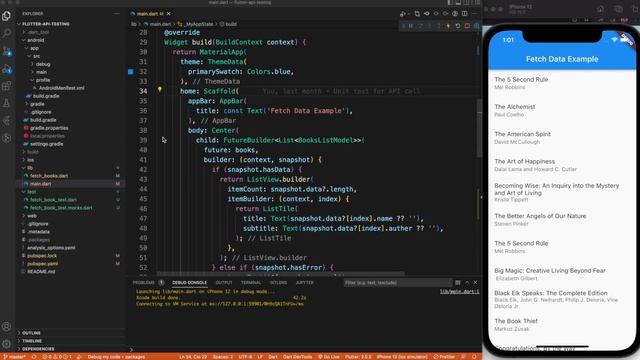This screenshot has height=360, width=640.
Task: Open the lib/main.dart:1 link in console
Action: click(460, 291)
